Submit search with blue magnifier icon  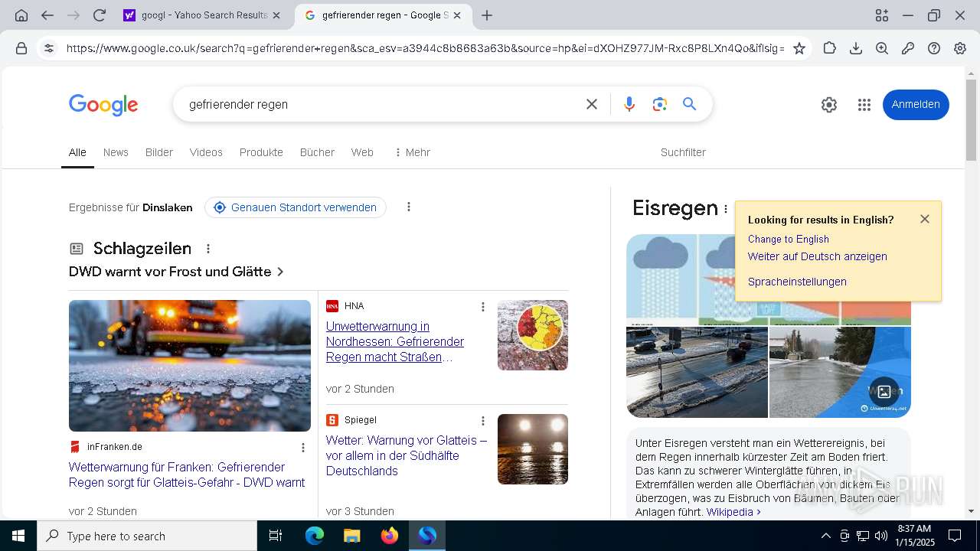pos(690,104)
